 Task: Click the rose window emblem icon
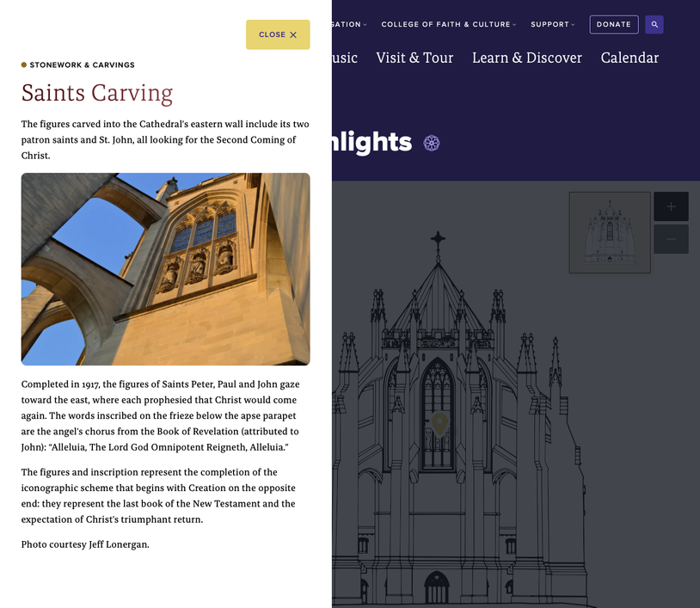432,143
